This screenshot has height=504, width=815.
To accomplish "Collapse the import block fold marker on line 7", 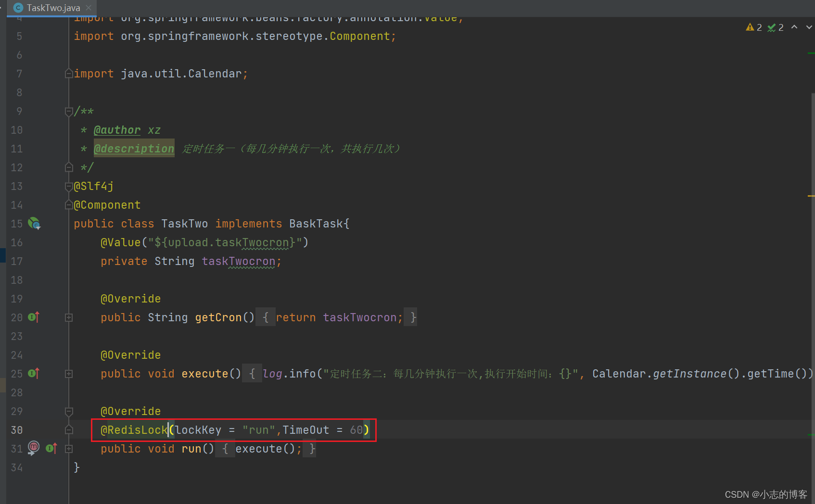I will (x=69, y=74).
